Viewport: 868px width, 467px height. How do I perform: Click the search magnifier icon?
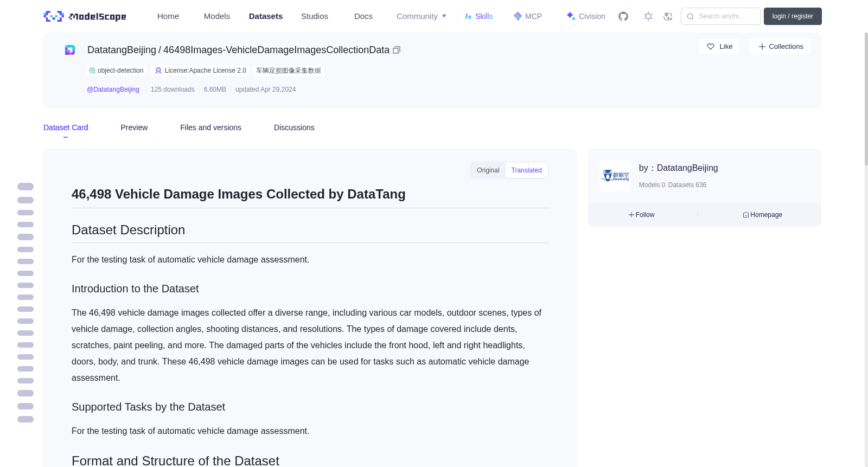[x=690, y=16]
